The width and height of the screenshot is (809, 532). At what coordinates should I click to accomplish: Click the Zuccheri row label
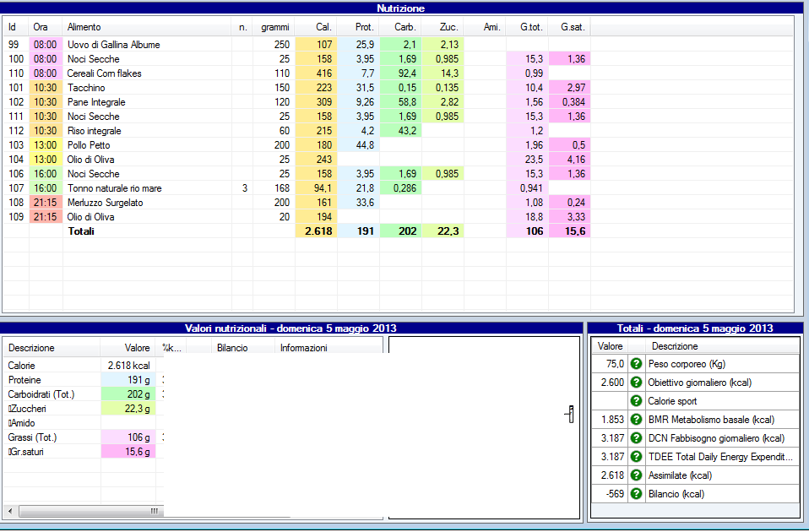pyautogui.click(x=29, y=409)
